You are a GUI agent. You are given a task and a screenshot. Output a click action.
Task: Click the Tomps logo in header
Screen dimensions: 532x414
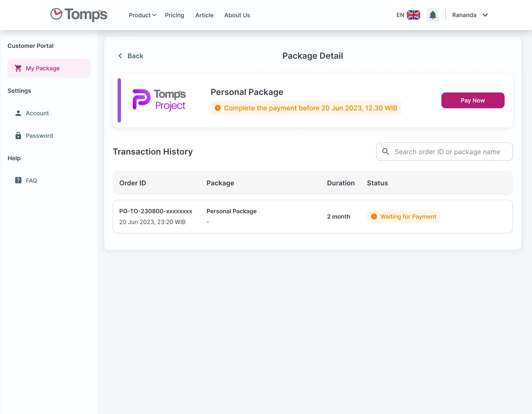coord(79,15)
